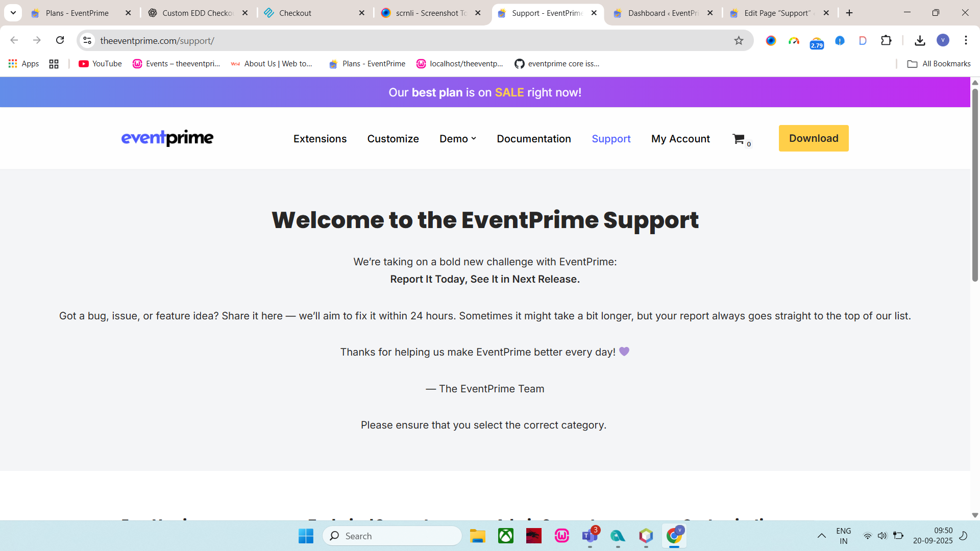The width and height of the screenshot is (980, 551).
Task: Click the page's vertical scrollbar thumb
Action: [975, 184]
